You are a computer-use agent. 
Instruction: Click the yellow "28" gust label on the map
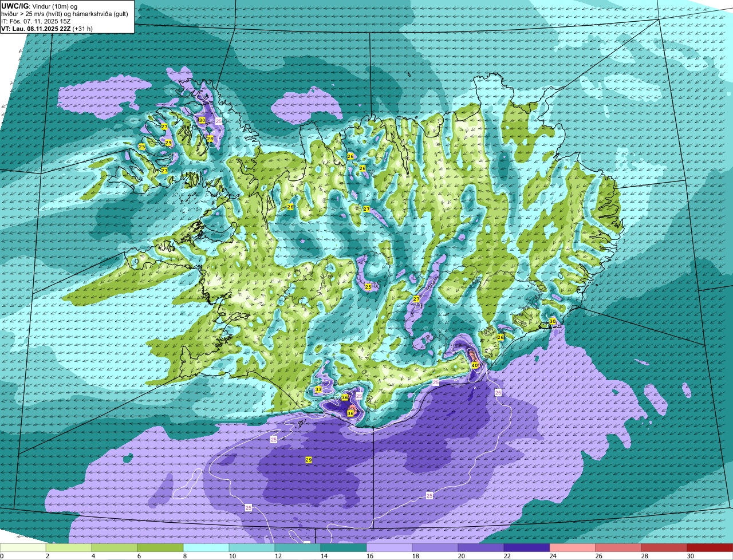click(x=210, y=139)
